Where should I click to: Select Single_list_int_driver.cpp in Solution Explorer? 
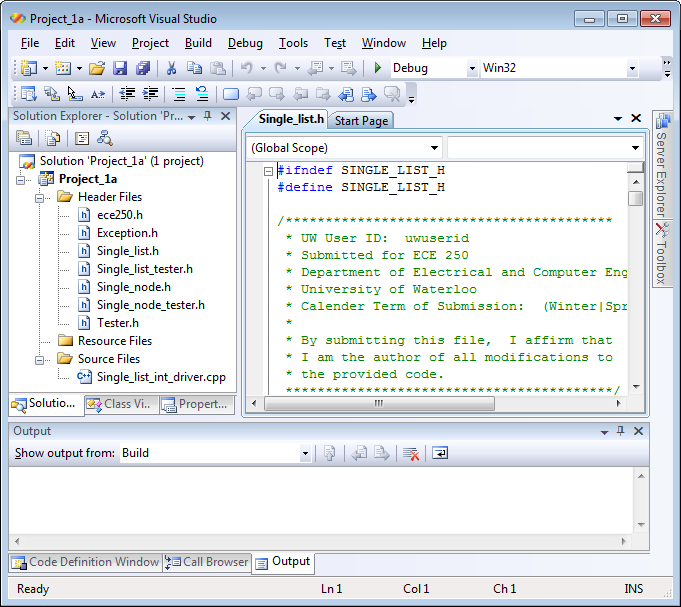(161, 377)
